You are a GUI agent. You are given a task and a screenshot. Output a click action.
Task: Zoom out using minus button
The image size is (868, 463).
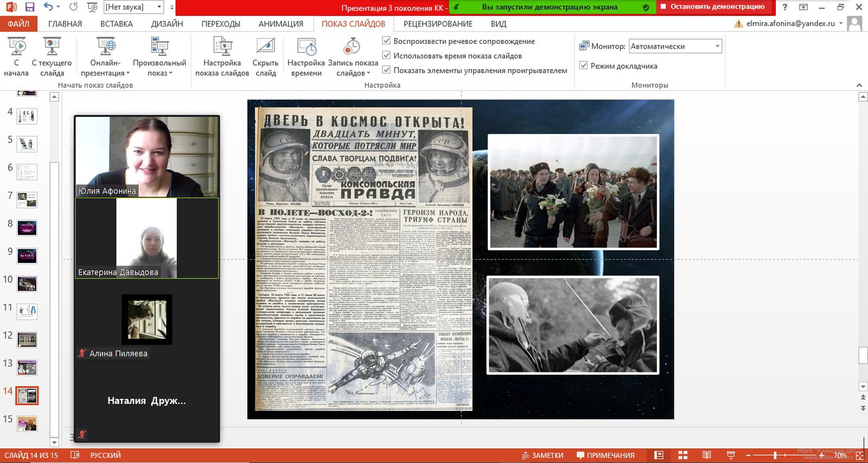(x=749, y=455)
